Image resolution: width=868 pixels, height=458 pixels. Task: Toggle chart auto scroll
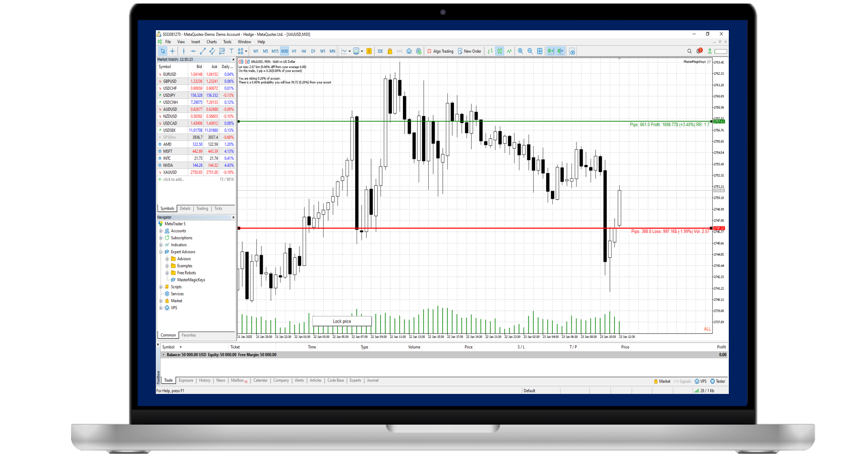point(551,51)
